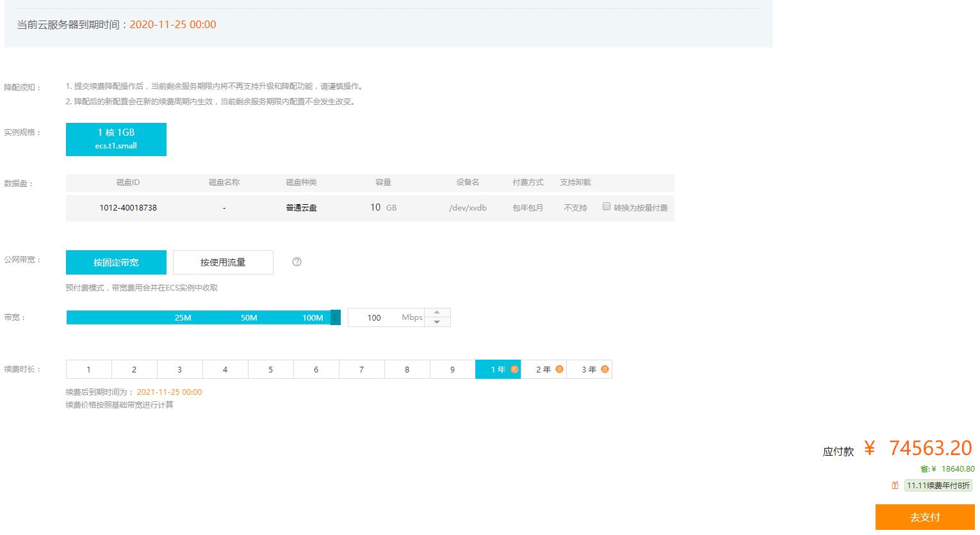Click the orange discount badge on 3年
The image size is (980, 535).
[x=605, y=369]
